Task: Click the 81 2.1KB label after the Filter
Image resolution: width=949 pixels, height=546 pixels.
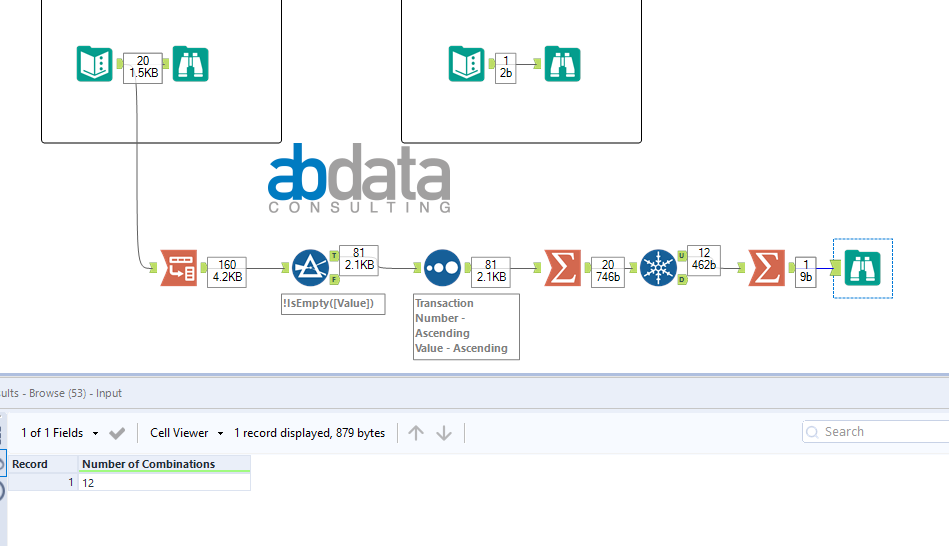Action: [x=359, y=260]
